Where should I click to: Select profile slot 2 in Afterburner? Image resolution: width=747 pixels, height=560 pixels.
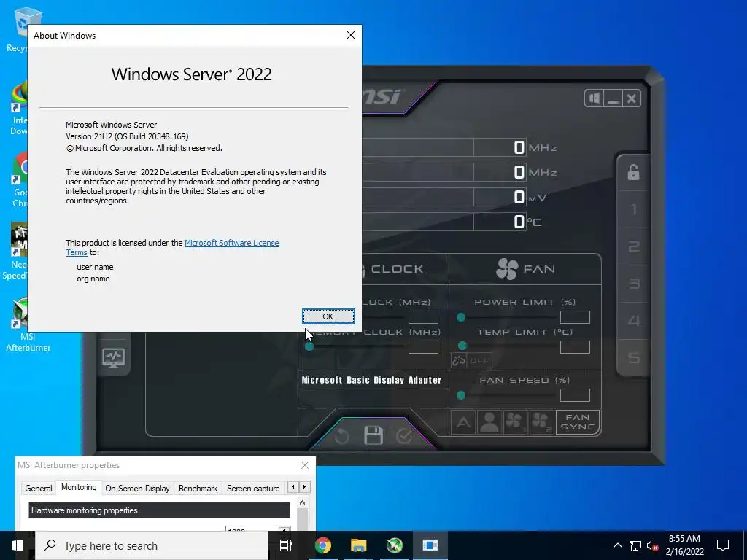click(x=633, y=246)
